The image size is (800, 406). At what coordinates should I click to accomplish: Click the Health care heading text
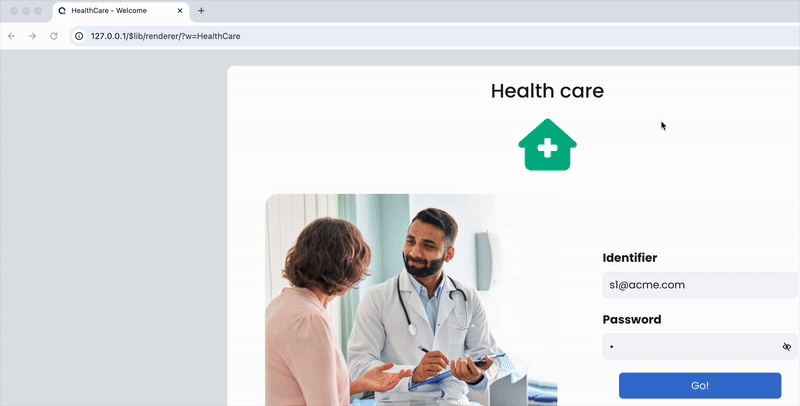tap(547, 91)
